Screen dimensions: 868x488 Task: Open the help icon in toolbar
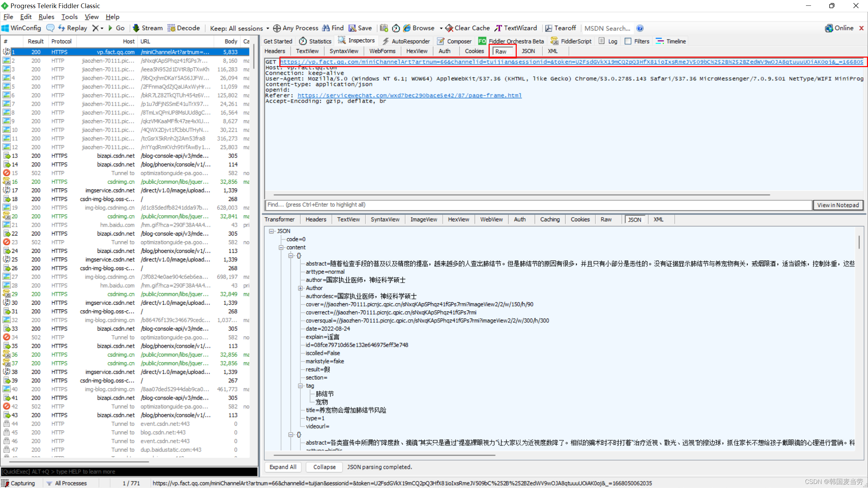[x=640, y=28]
